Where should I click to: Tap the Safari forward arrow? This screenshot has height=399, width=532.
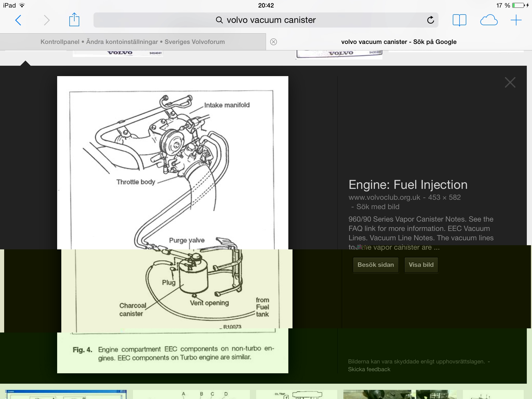46,20
